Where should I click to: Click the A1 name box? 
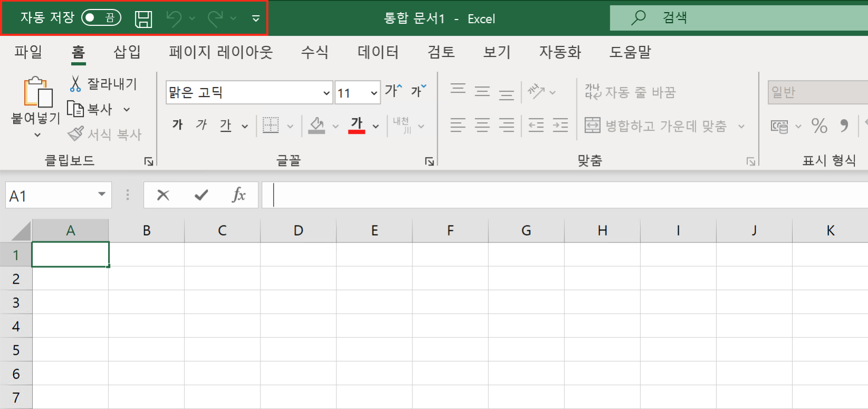[x=59, y=196]
